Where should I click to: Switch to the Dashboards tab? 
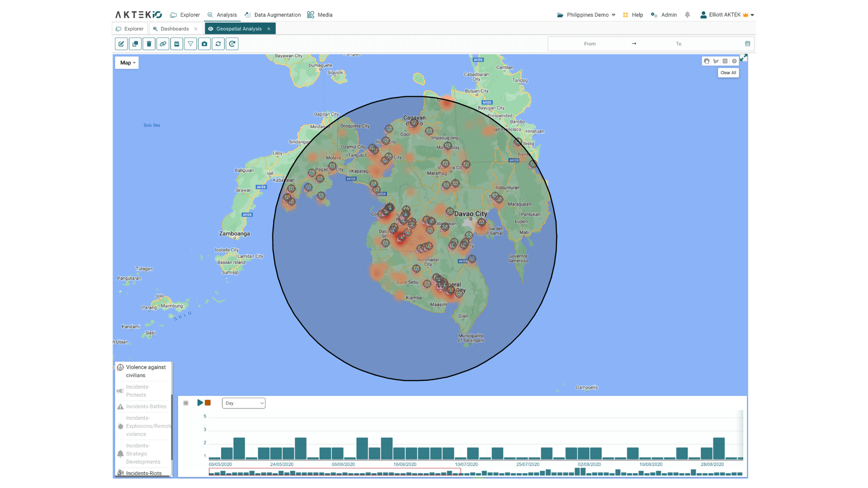pos(174,29)
